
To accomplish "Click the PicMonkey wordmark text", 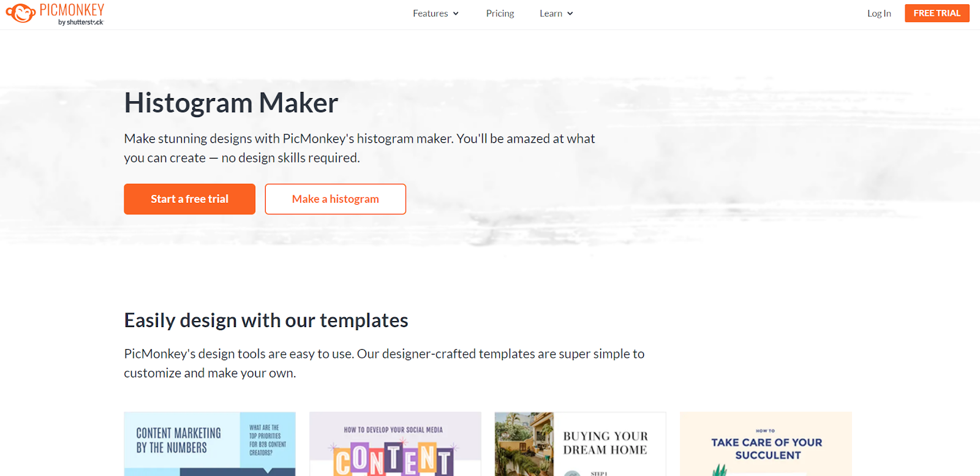I will 72,10.
